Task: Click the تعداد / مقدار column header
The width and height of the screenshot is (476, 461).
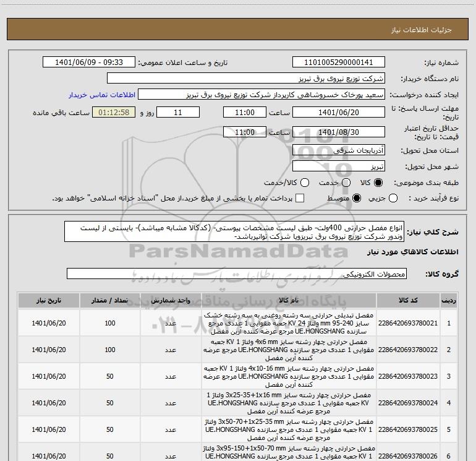Action: coord(110,300)
